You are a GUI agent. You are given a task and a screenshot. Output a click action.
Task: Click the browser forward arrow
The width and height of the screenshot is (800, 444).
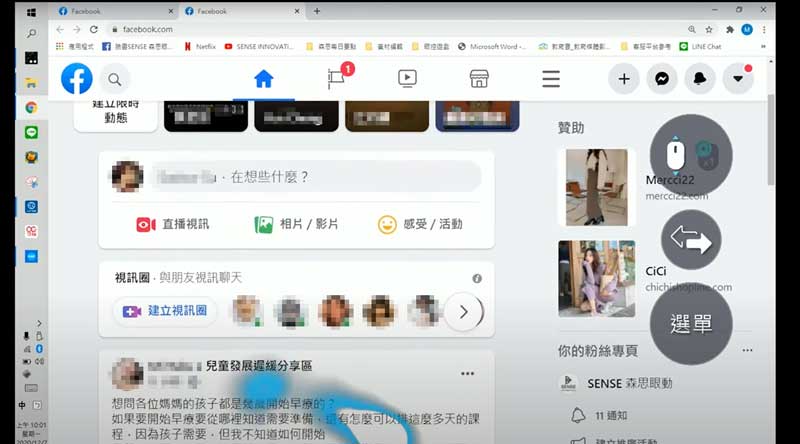coord(77,30)
